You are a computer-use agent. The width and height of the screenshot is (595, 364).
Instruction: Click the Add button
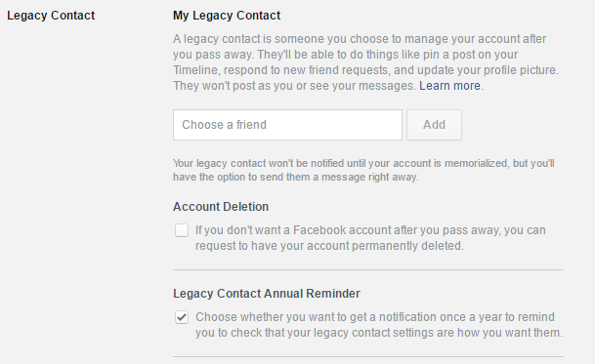tap(434, 125)
